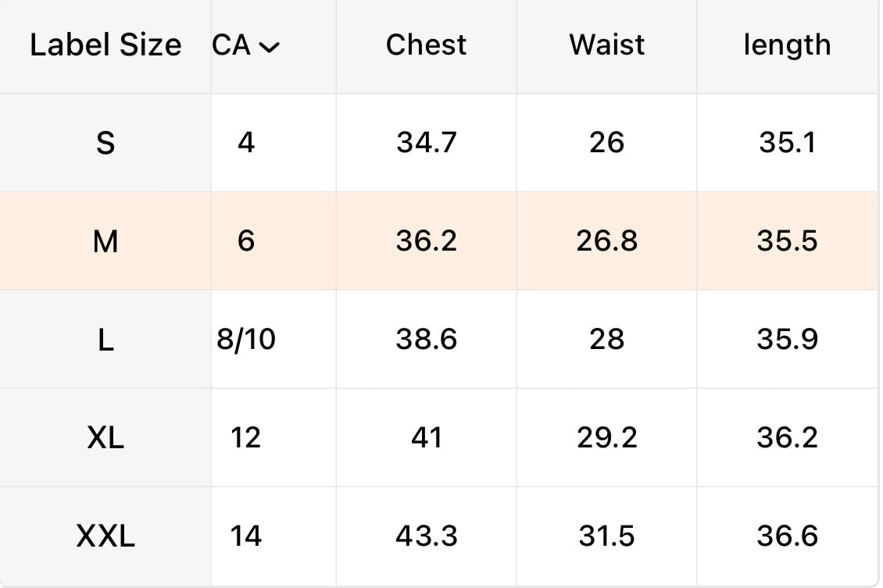
Task: Click the chest value 34.7
Action: 426,143
